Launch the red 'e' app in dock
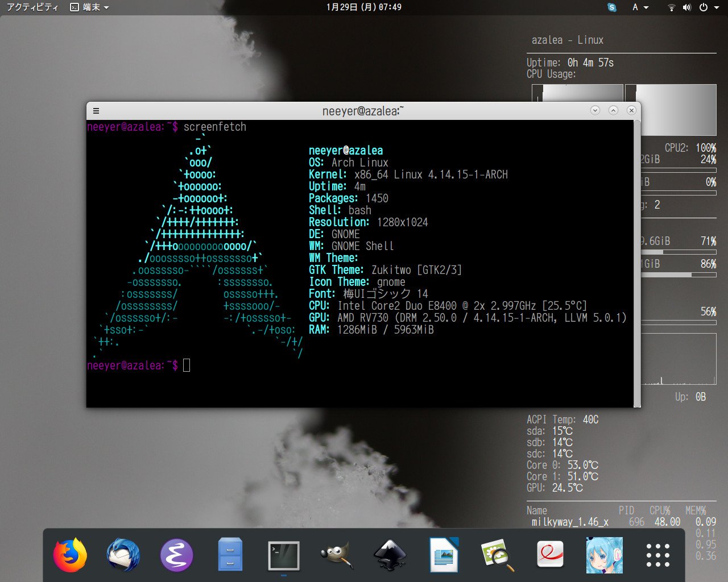The height and width of the screenshot is (582, 728). (550, 555)
